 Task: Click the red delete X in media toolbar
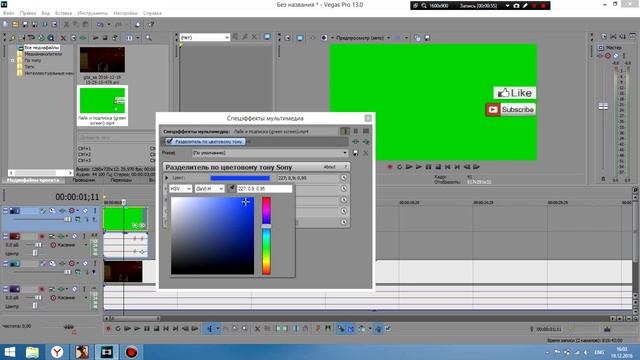(63, 38)
